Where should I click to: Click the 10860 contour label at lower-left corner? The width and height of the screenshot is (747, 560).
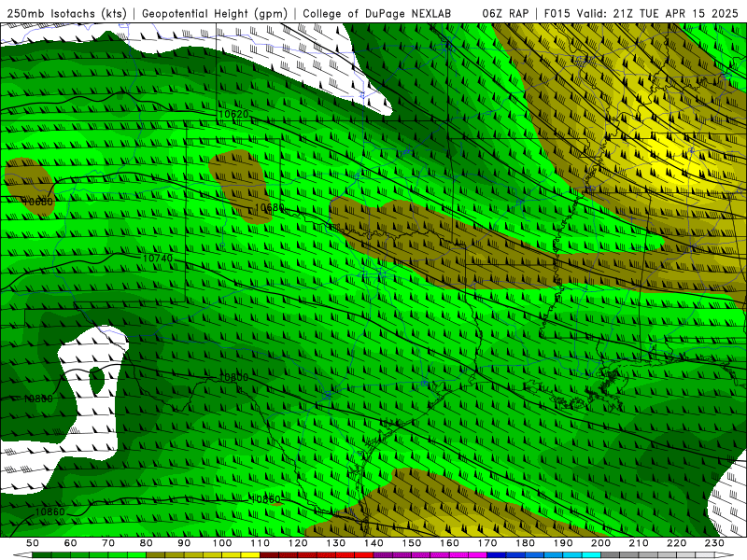tap(49, 511)
